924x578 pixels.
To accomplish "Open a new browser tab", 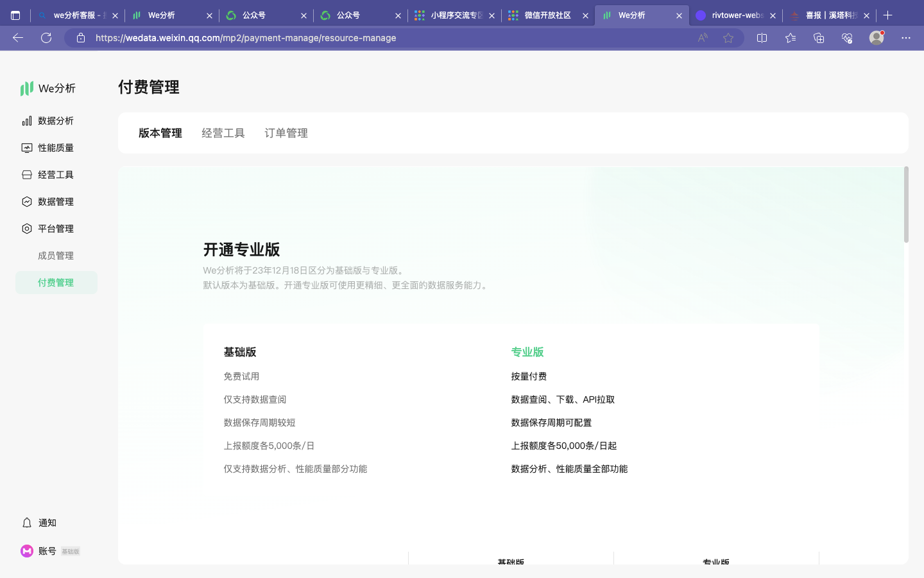I will coord(888,15).
